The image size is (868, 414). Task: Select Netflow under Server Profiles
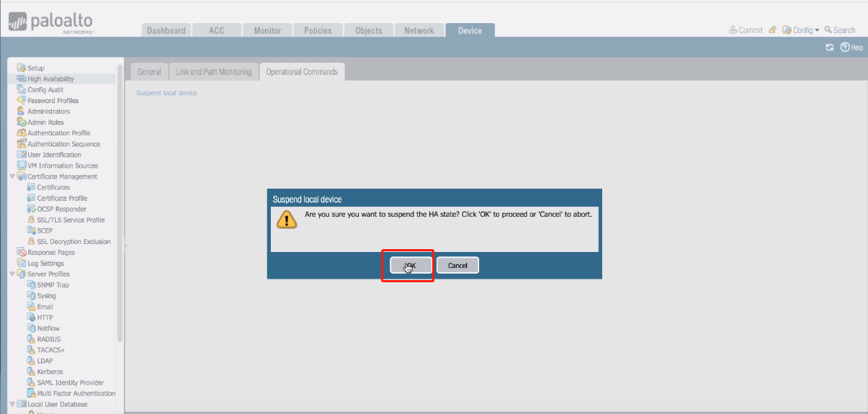point(48,328)
